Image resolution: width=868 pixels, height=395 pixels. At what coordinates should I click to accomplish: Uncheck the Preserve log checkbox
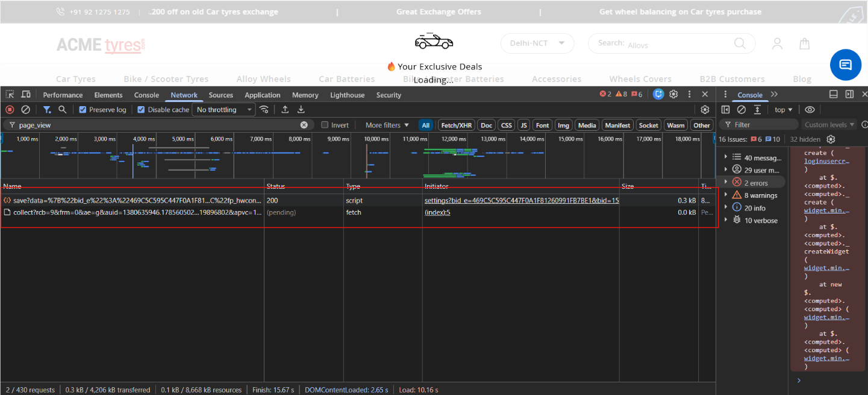tap(83, 110)
